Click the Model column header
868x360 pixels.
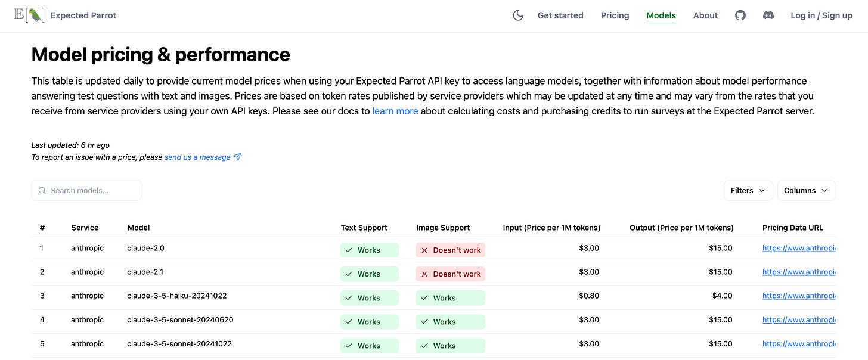coord(138,228)
